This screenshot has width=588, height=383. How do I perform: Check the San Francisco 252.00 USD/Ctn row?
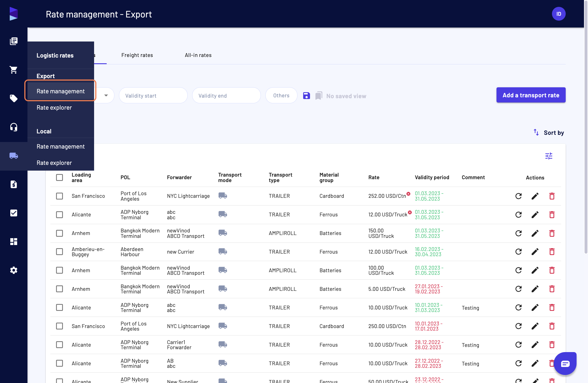pos(59,196)
